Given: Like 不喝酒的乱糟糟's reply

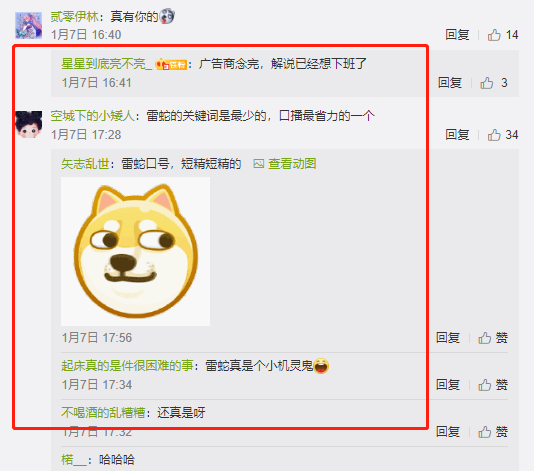Looking at the screenshot, I should 493,432.
